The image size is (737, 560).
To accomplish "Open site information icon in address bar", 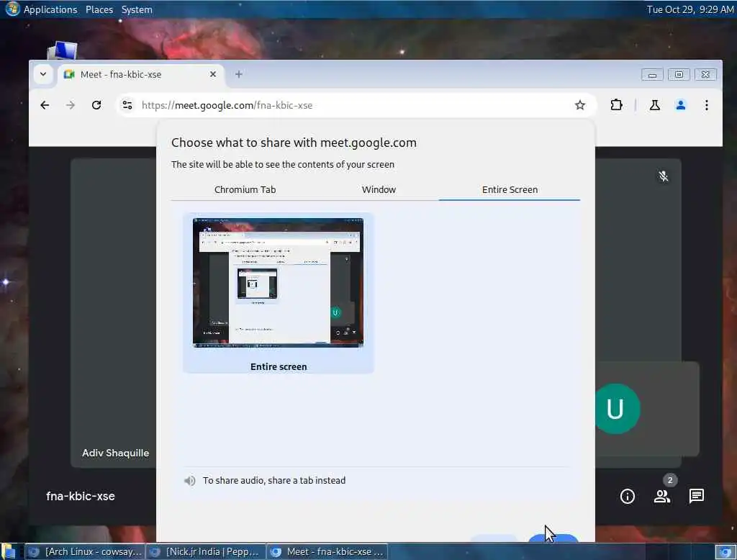I will pyautogui.click(x=127, y=105).
